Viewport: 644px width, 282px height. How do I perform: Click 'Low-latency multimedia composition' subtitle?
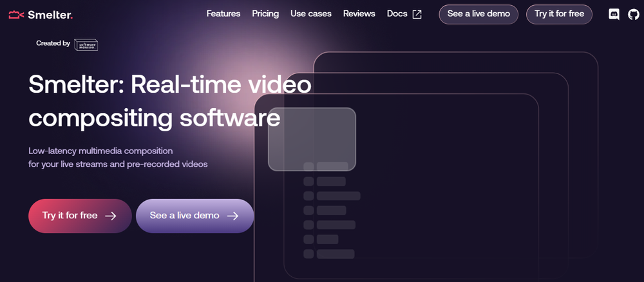coord(100,151)
